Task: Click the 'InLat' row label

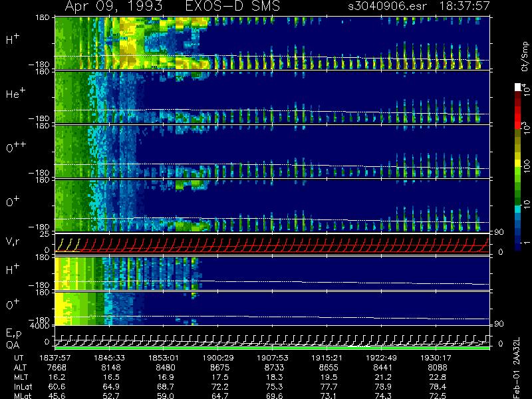Action: [x=23, y=386]
